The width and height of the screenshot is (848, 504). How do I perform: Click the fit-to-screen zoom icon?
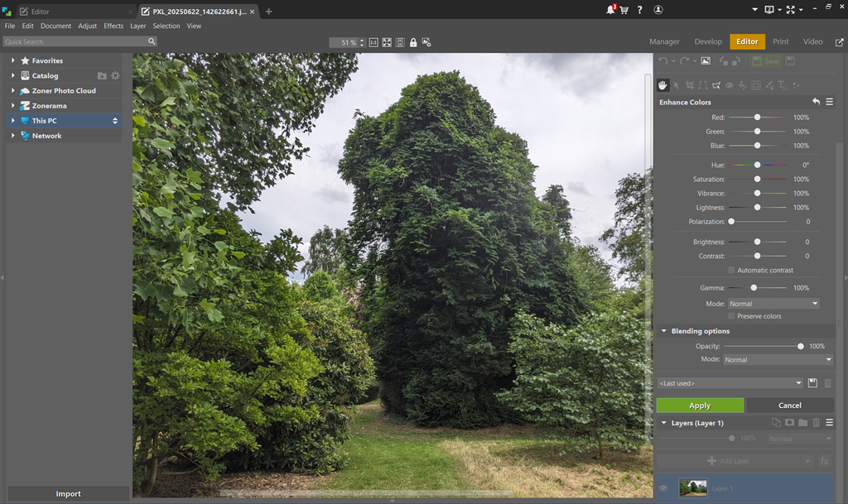386,42
